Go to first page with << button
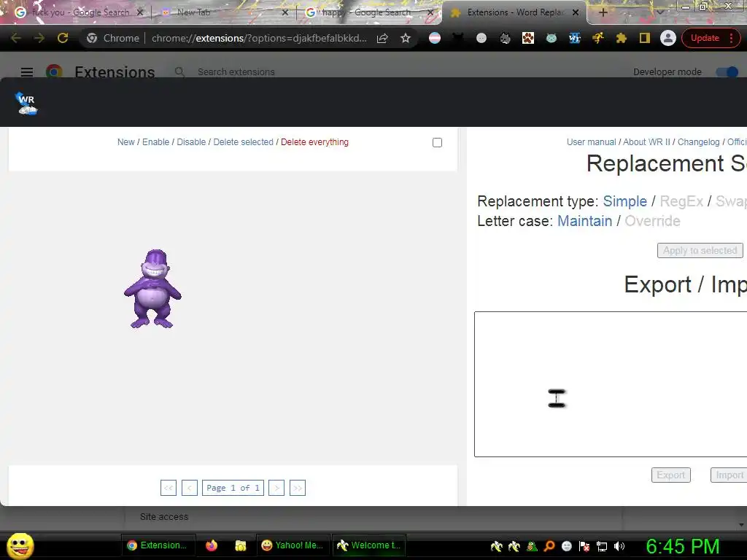Image resolution: width=747 pixels, height=560 pixels. coord(169,488)
